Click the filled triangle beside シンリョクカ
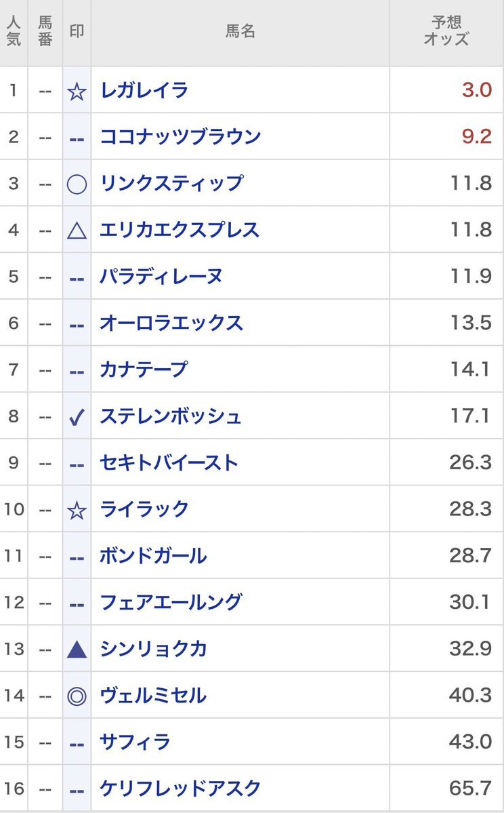 [x=77, y=650]
